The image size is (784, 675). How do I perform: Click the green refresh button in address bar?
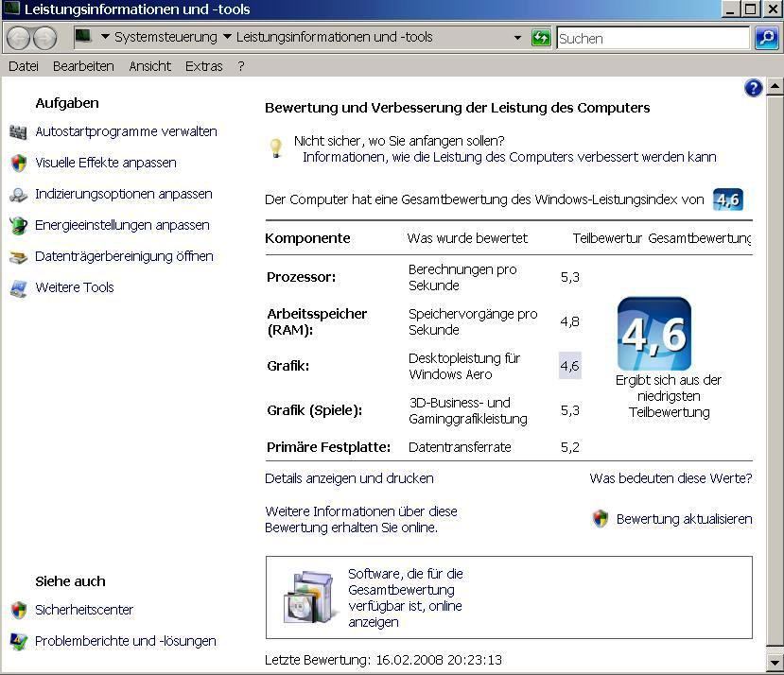[x=541, y=38]
